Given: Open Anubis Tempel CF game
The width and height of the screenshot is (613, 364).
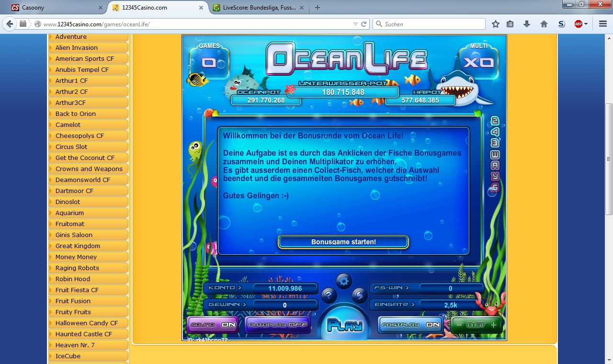Looking at the screenshot, I should [89, 69].
